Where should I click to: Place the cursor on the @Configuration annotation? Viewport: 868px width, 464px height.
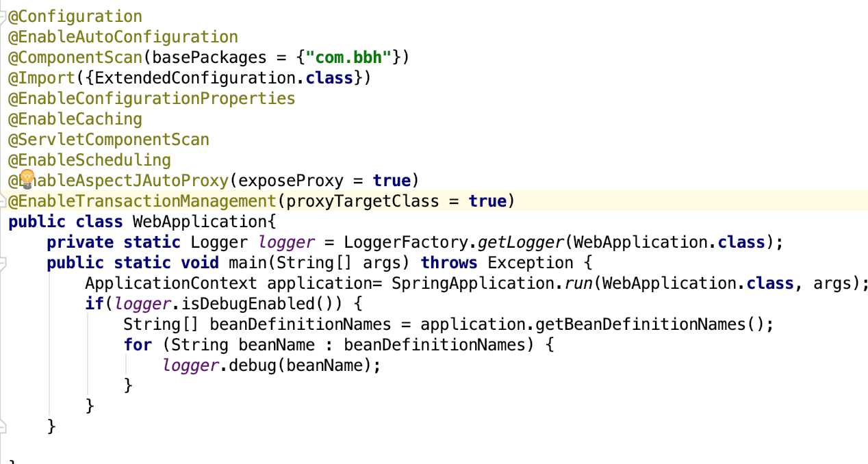tap(75, 16)
